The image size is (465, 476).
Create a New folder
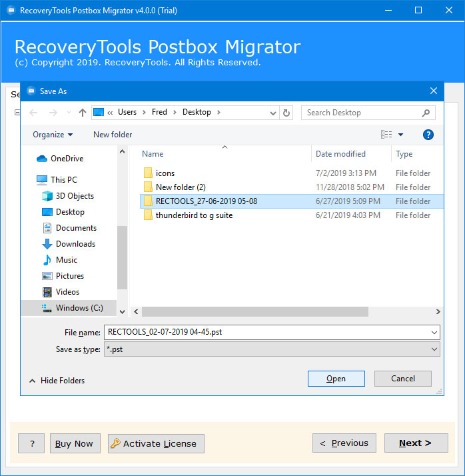113,135
